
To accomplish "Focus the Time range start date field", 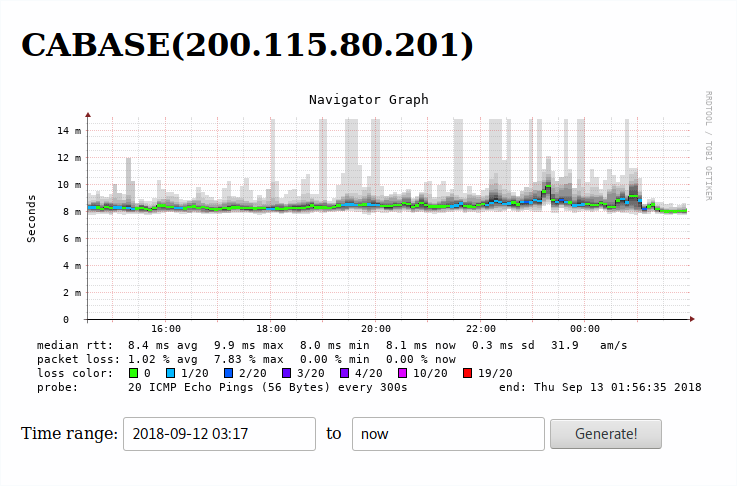I will coord(219,434).
